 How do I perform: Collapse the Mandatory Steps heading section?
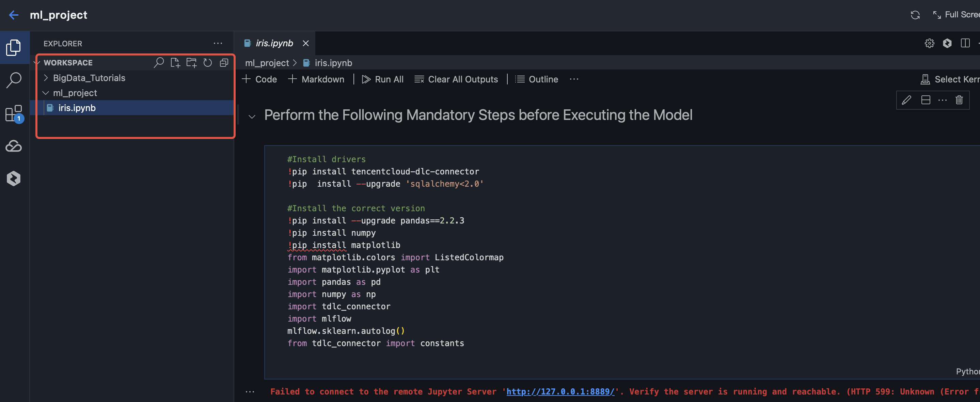[x=252, y=117]
